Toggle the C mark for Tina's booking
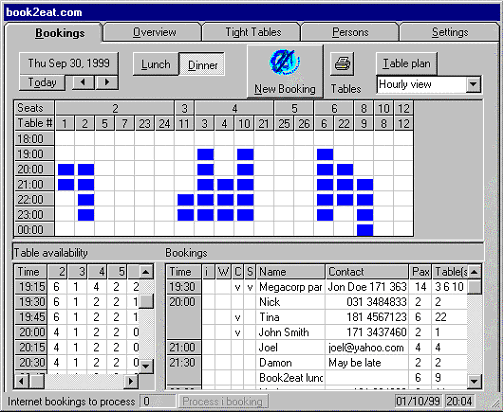 click(x=238, y=317)
